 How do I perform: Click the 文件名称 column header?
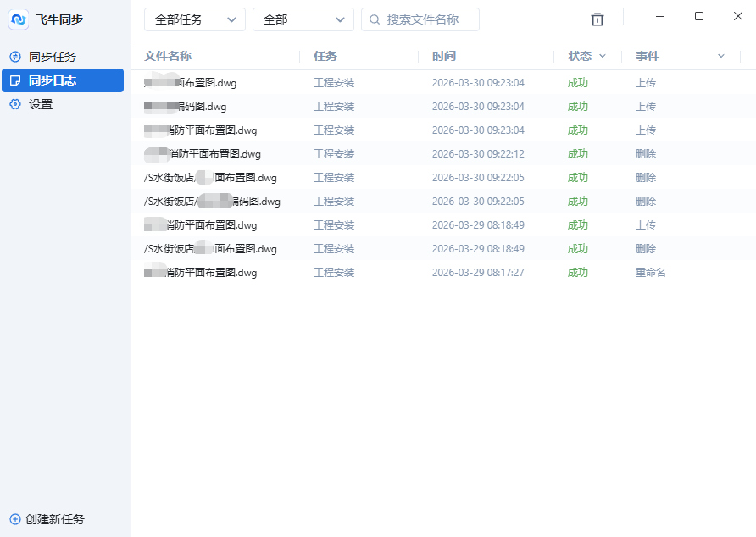168,57
